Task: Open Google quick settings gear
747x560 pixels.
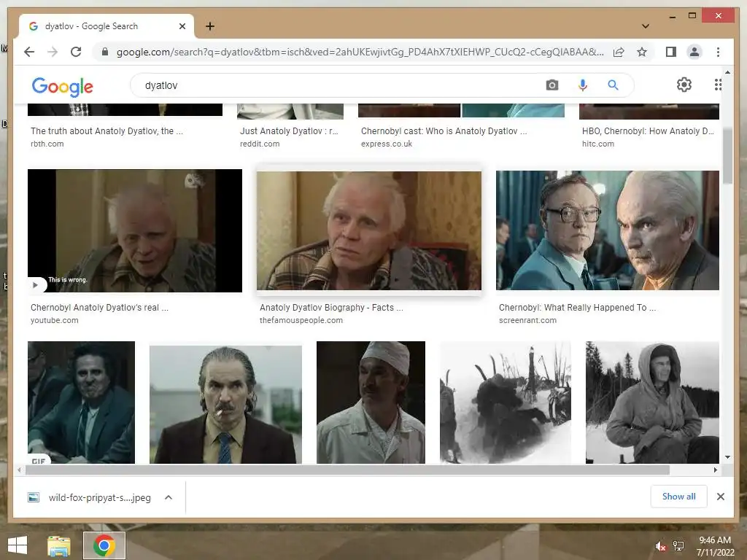Action: (684, 85)
